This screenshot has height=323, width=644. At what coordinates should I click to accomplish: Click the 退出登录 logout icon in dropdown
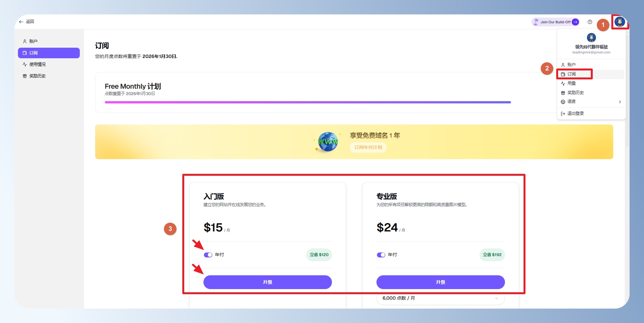pyautogui.click(x=563, y=114)
